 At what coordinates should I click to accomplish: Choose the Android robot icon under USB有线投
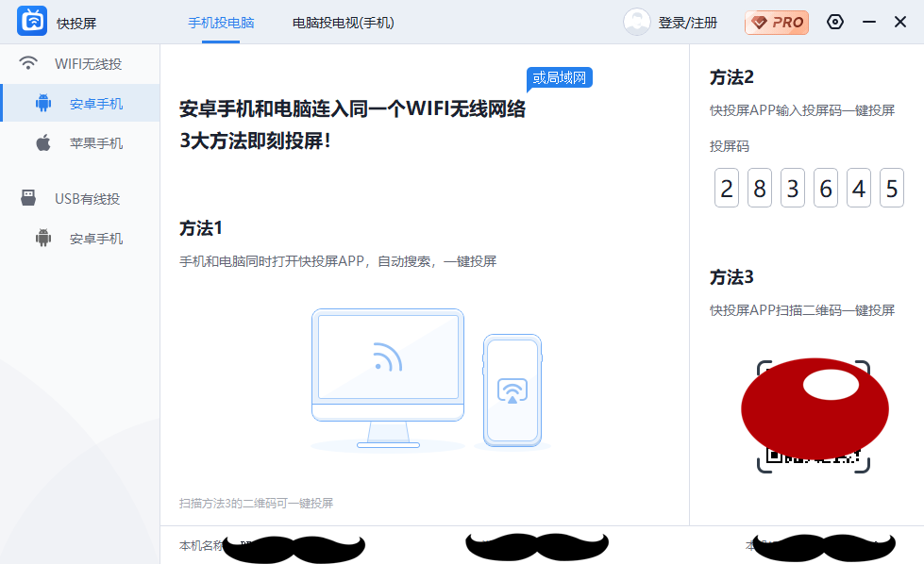pos(43,238)
